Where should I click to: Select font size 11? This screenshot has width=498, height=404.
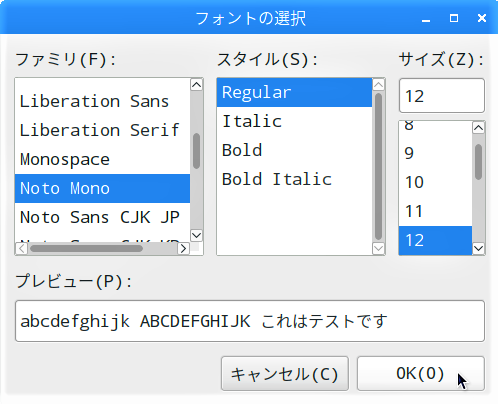click(435, 211)
